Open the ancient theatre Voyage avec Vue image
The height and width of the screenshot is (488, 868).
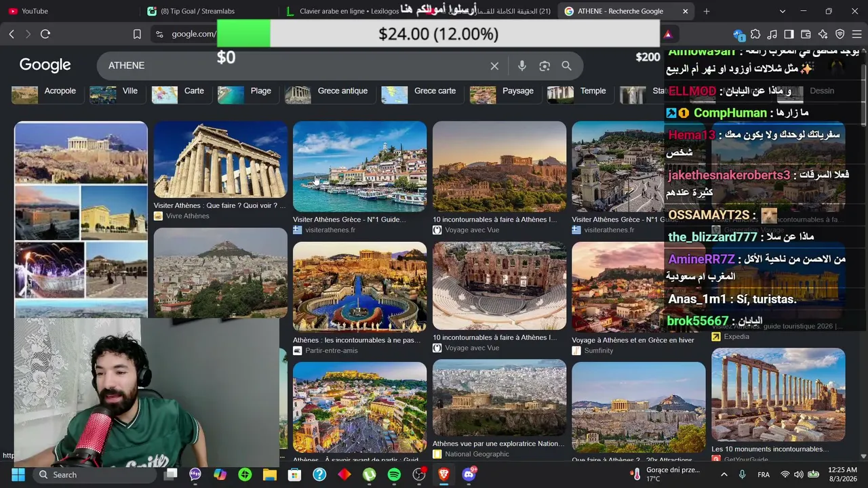click(499, 286)
